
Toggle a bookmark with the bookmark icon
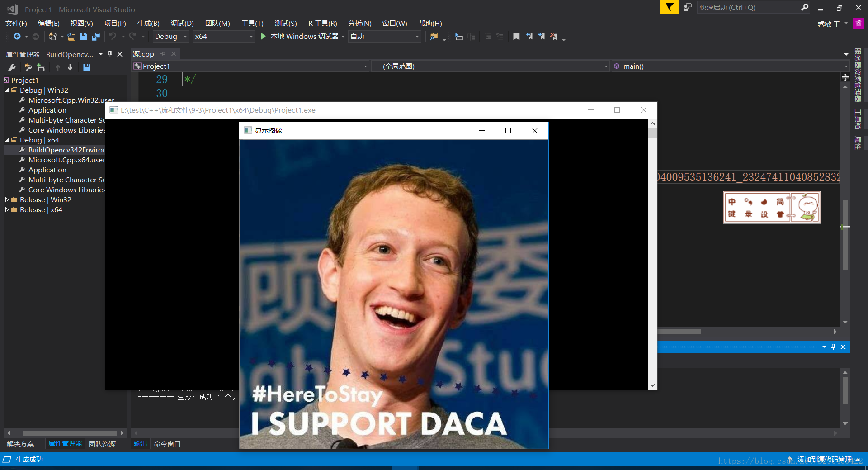tap(516, 36)
